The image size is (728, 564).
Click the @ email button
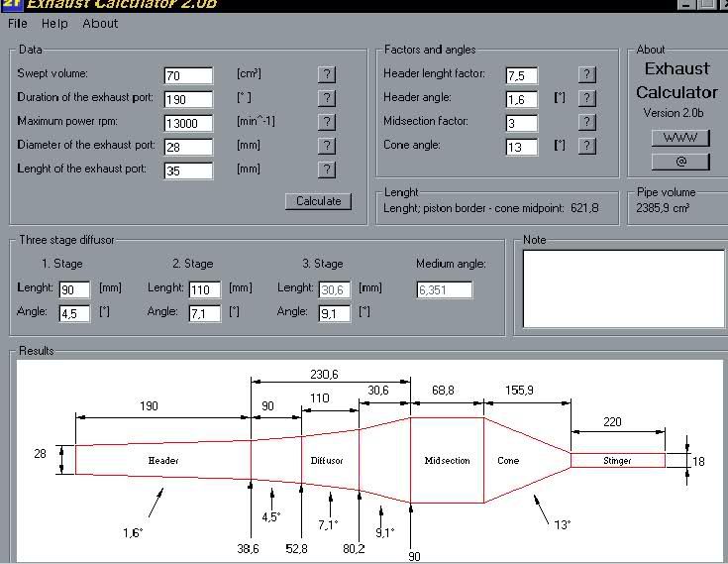[x=680, y=162]
